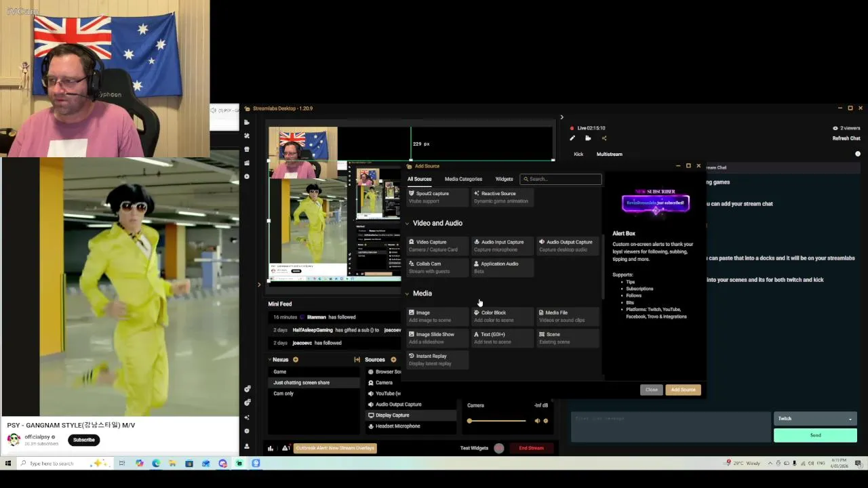Viewport: 868px width, 488px height.
Task: Open the Kick chat tab
Action: [578, 155]
